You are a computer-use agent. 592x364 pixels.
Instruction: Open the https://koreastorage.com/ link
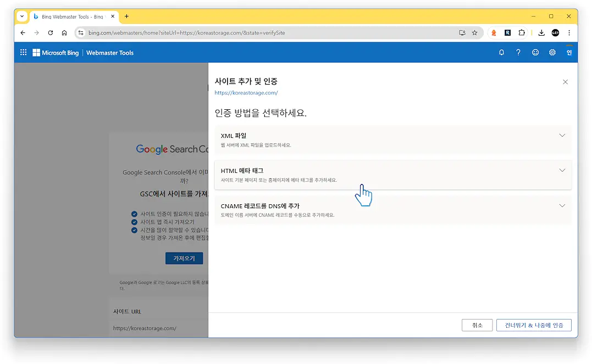coord(246,92)
